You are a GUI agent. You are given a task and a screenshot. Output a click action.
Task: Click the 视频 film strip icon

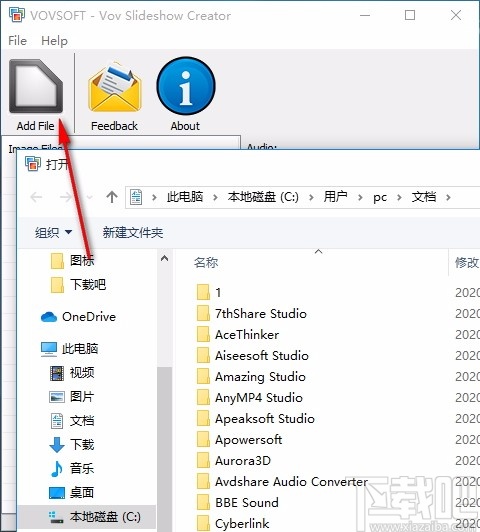click(57, 373)
